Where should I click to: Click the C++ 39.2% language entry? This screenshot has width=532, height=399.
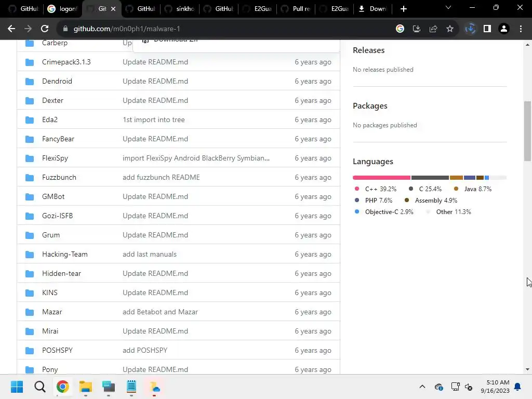coord(375,189)
